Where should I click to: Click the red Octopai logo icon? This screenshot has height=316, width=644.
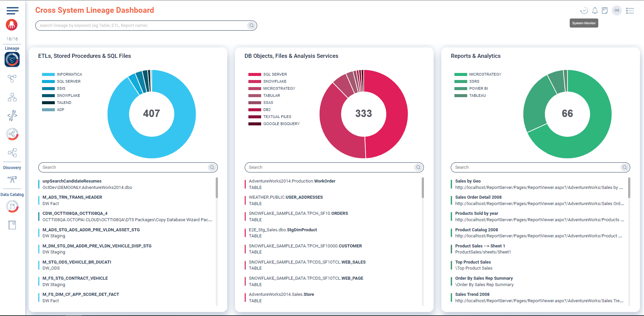12,25
